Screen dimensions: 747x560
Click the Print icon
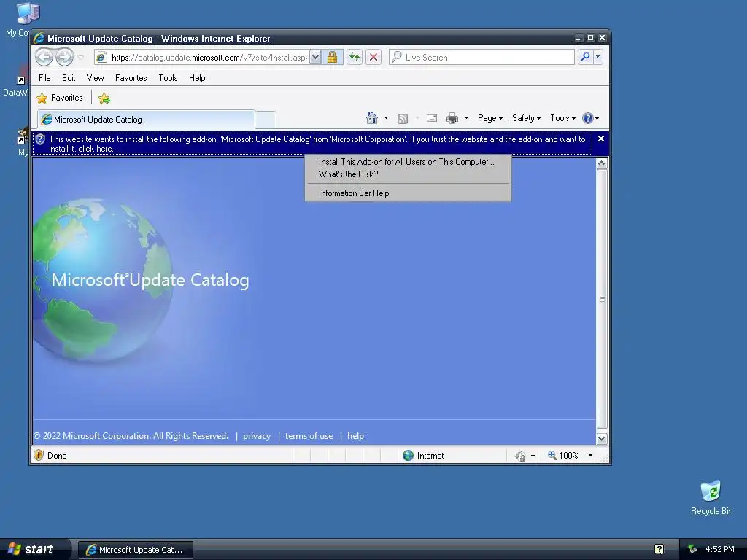click(x=452, y=118)
